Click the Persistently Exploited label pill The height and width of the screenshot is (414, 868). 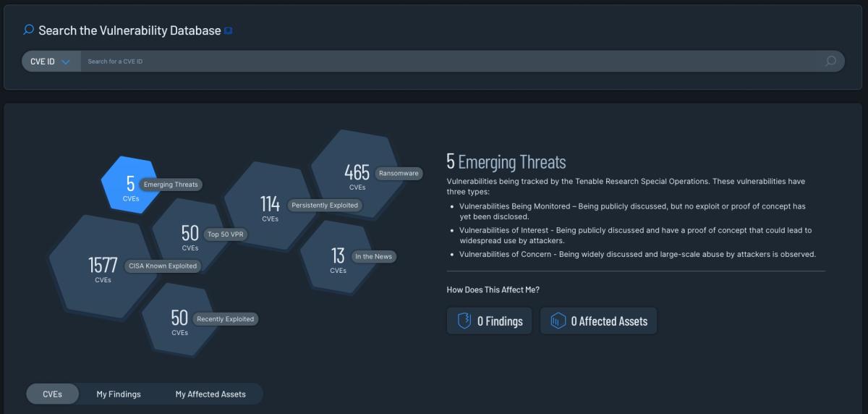325,206
